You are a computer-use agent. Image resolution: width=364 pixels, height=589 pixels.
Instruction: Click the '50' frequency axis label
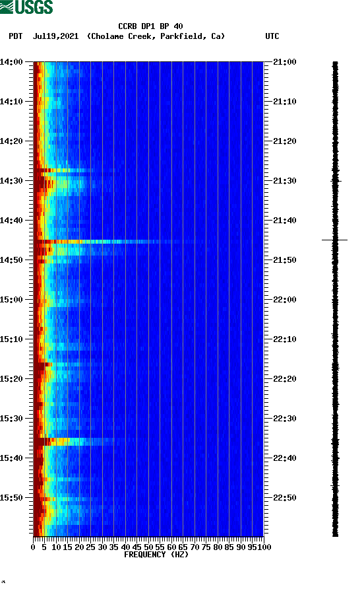pyautogui.click(x=148, y=547)
